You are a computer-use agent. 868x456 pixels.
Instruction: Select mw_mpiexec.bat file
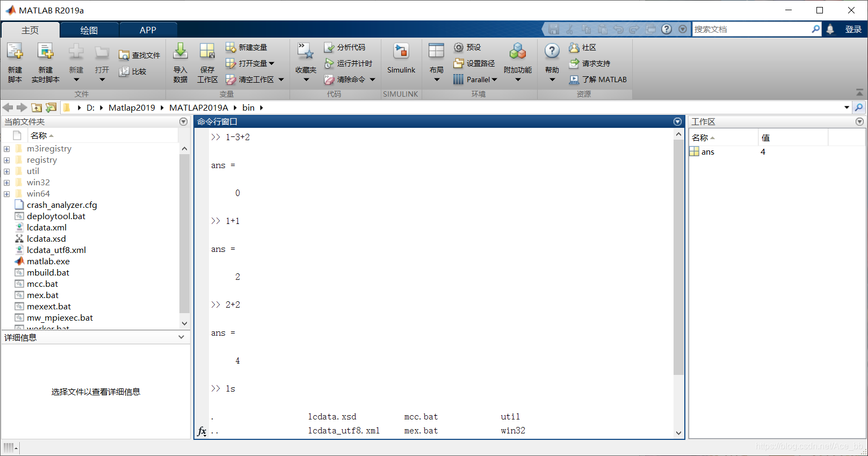click(60, 317)
